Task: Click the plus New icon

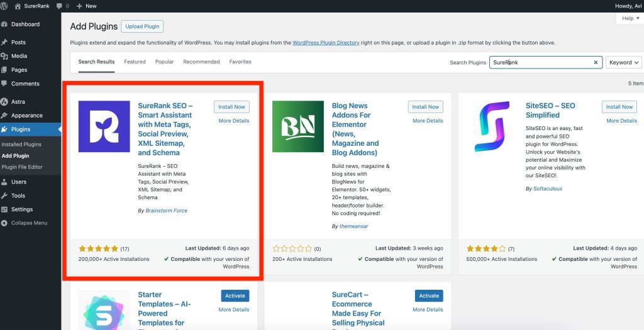Action: pyautogui.click(x=79, y=6)
